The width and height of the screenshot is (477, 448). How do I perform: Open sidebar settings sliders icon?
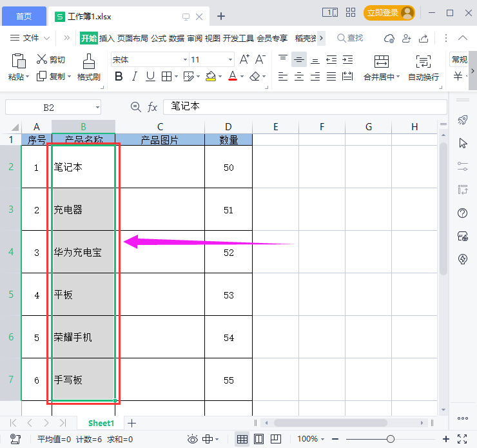coord(463,166)
